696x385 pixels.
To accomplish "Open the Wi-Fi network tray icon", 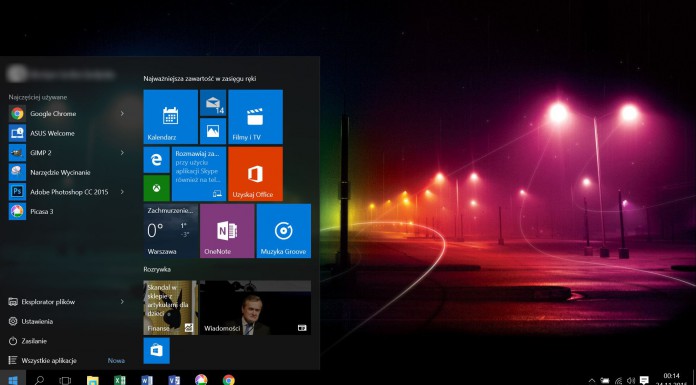I will 618,381.
